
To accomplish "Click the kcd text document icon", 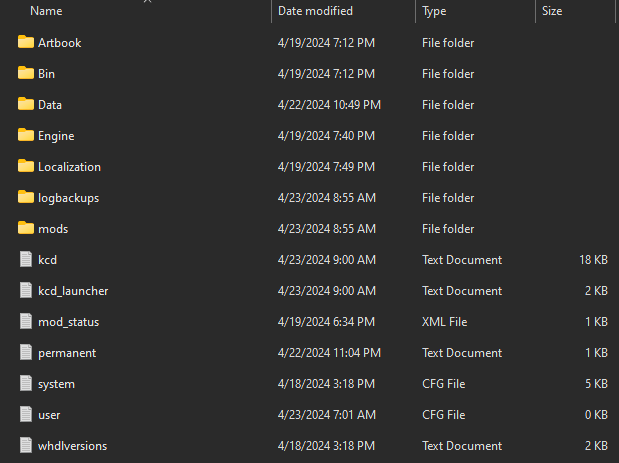I will 26,259.
